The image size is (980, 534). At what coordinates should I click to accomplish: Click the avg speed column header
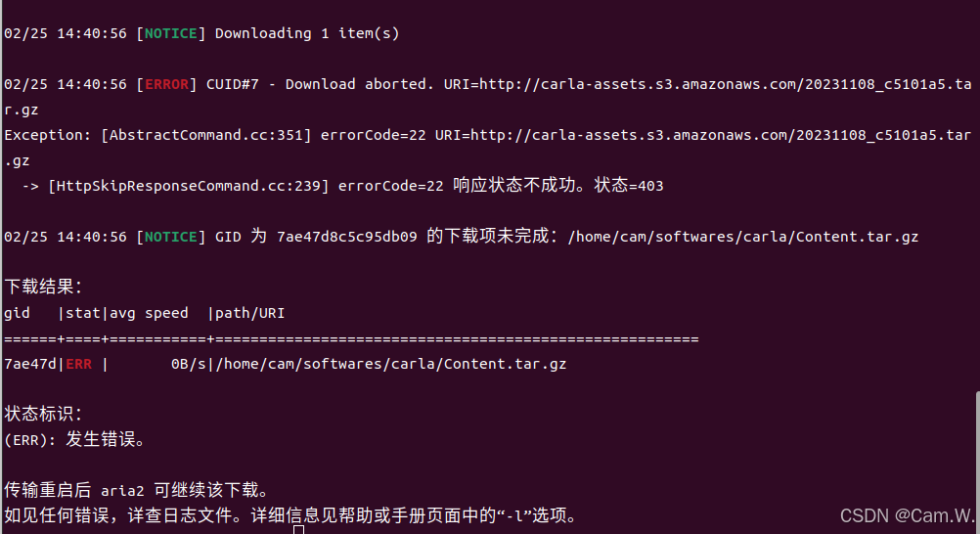149,313
